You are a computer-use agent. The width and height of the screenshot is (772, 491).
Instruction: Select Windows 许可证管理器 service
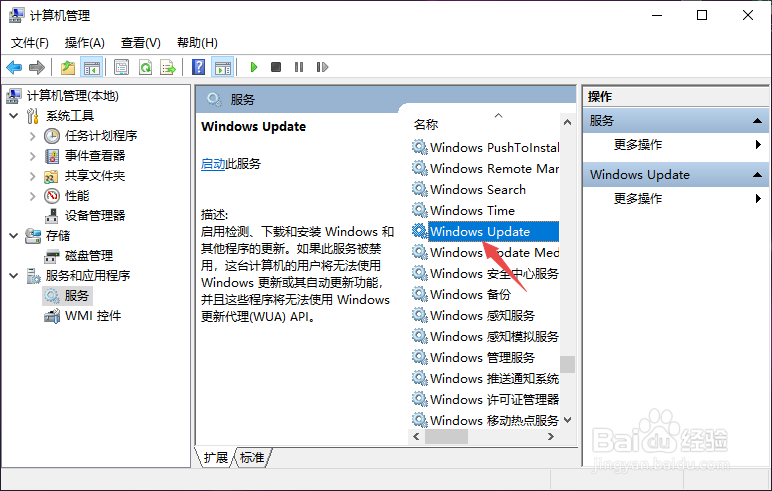tap(485, 399)
